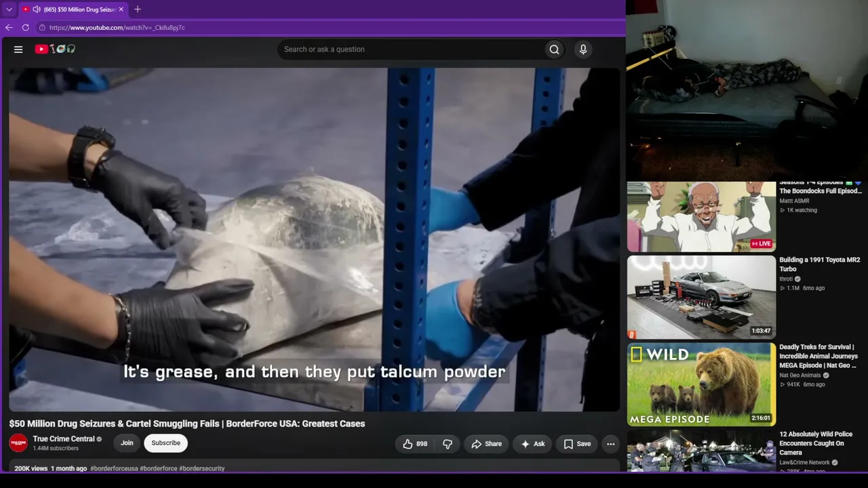Click the '1K watching' text
This screenshot has height=488, width=868.
click(798, 210)
